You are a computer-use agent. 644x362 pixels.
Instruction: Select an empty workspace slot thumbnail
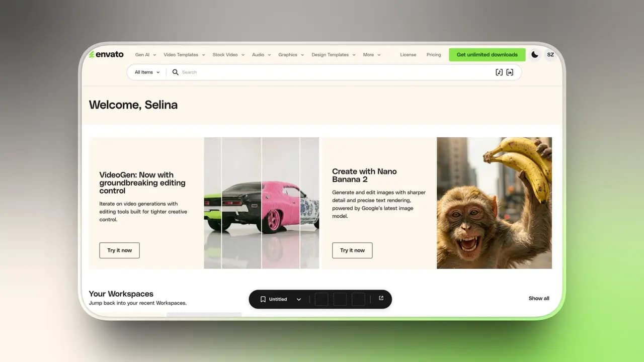click(321, 299)
